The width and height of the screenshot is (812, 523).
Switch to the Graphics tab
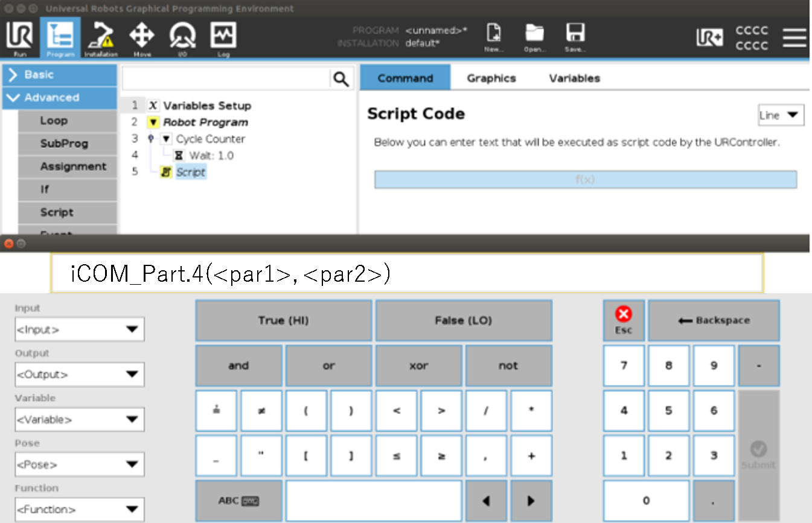coord(491,78)
